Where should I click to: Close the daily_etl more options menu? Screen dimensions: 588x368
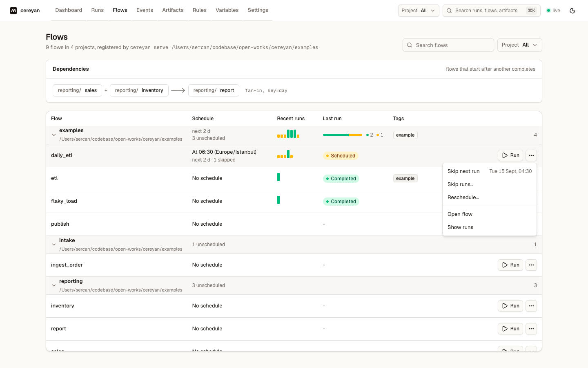(531, 155)
